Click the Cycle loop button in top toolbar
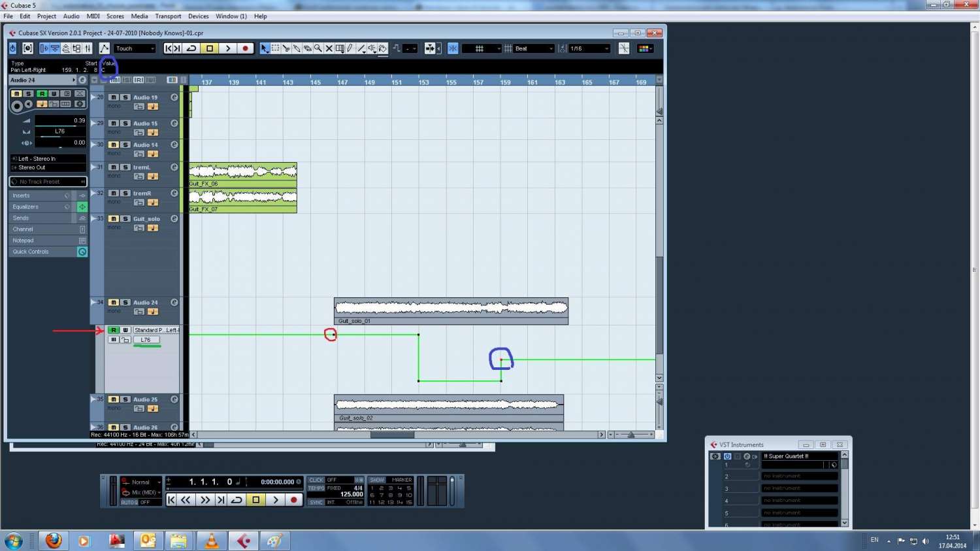The image size is (980, 551). click(x=191, y=48)
